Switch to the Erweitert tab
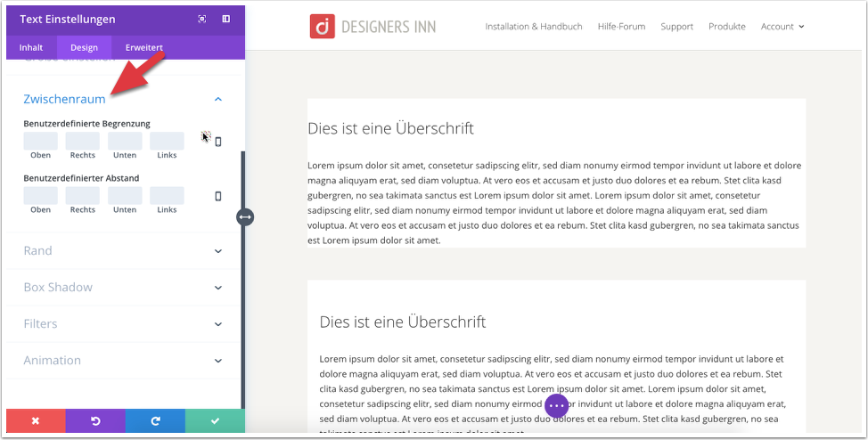Screen dimensions: 868x440 point(144,47)
